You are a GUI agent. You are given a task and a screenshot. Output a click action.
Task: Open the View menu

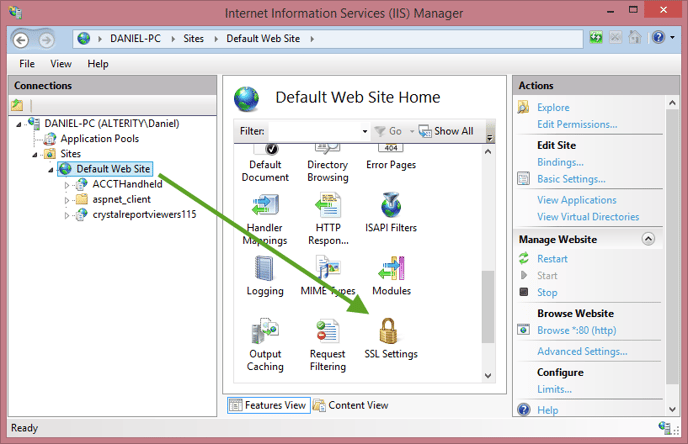[x=61, y=64]
